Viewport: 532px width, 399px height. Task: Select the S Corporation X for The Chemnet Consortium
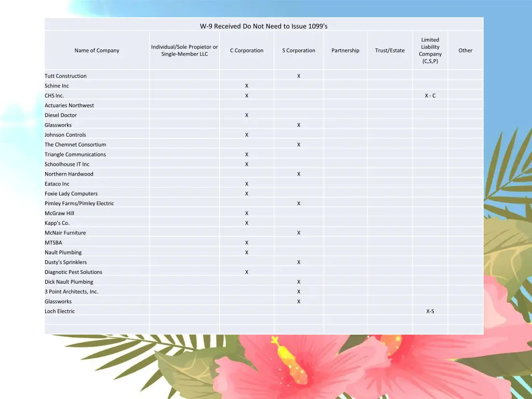[299, 144]
